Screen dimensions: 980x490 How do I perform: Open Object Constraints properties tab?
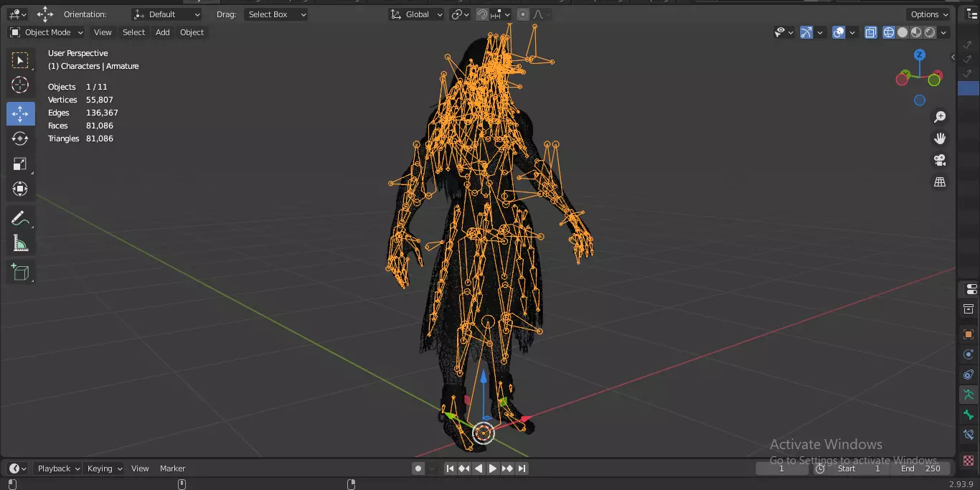coord(969,374)
